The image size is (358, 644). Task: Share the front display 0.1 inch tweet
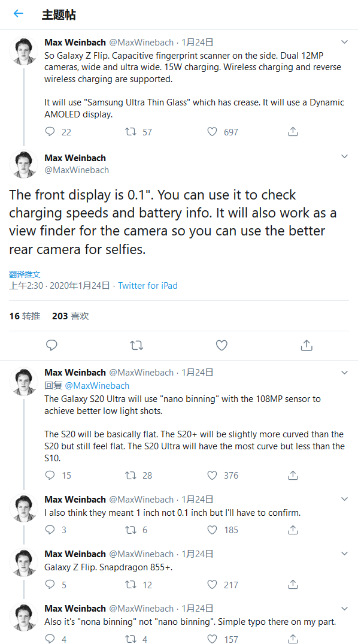click(x=307, y=345)
